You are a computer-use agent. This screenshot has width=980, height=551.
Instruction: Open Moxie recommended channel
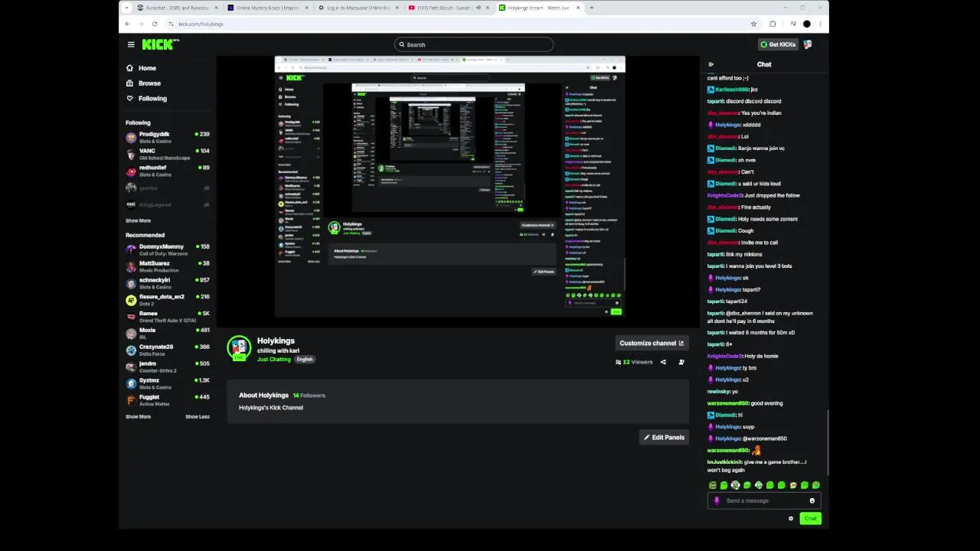coord(168,334)
